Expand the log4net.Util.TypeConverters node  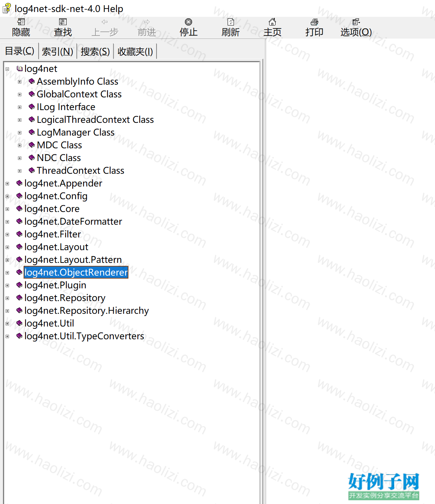coord(7,336)
